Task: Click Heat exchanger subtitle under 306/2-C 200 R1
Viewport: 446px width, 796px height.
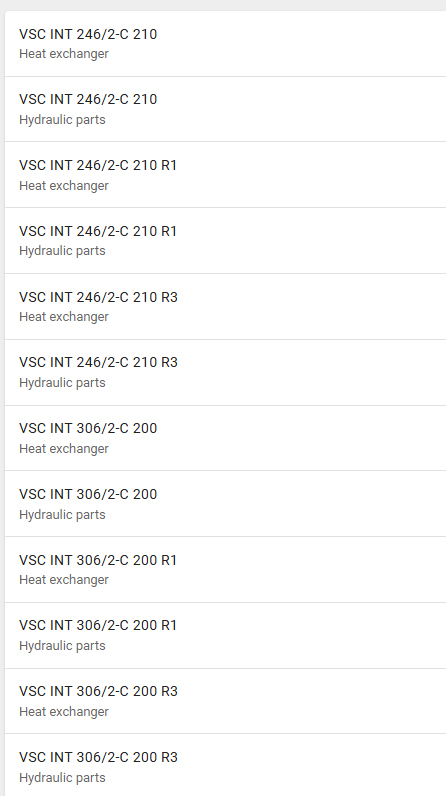Action: [x=64, y=580]
